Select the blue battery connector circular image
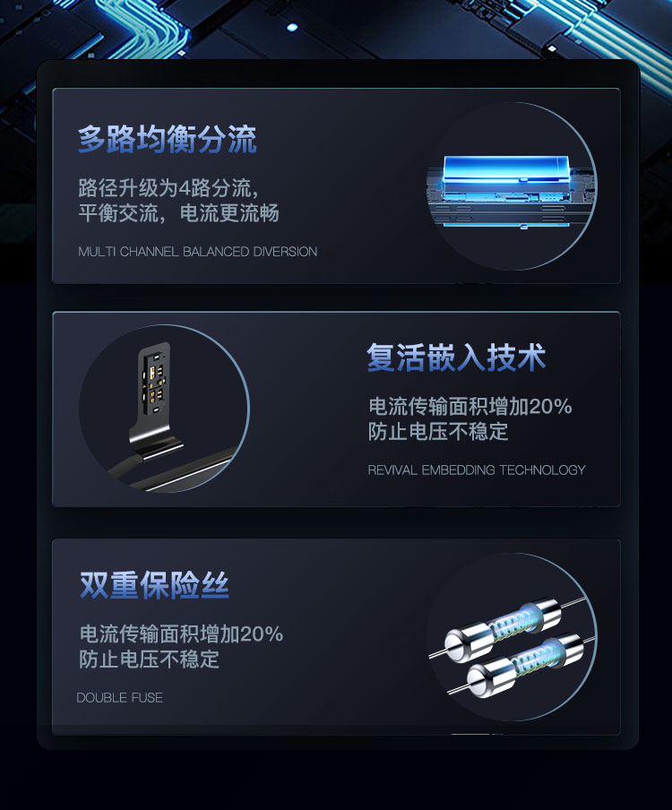 click(512, 186)
